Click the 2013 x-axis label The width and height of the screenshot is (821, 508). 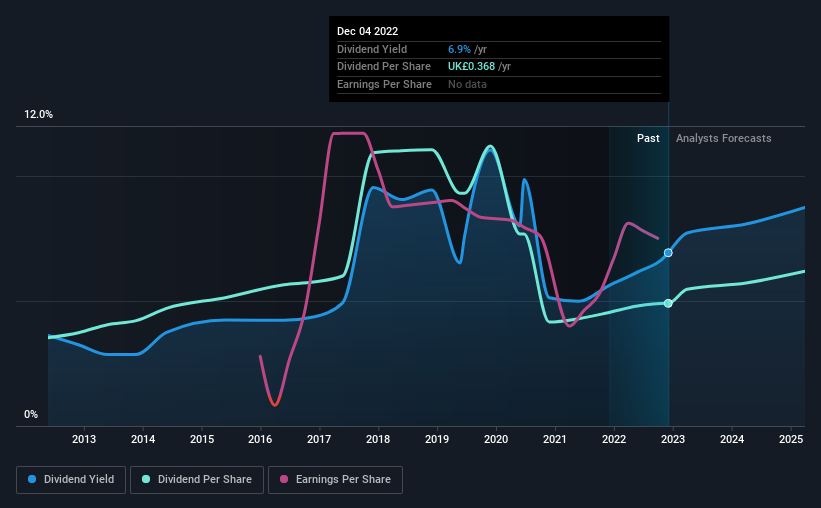click(84, 439)
